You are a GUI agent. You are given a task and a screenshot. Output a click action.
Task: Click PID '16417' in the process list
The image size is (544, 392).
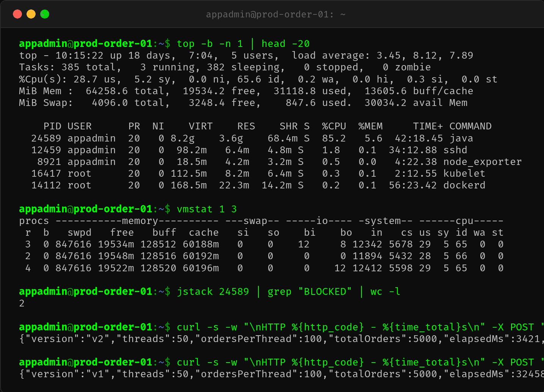(46, 174)
